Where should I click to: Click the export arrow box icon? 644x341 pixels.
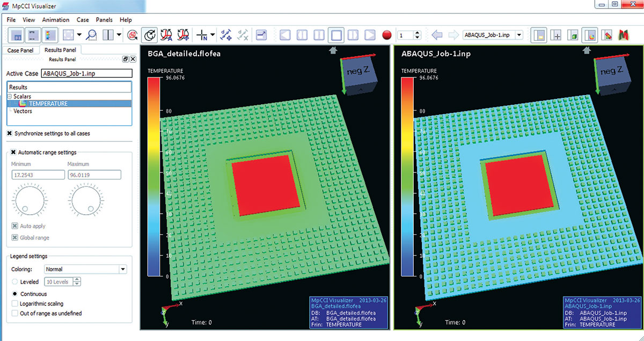tap(262, 35)
